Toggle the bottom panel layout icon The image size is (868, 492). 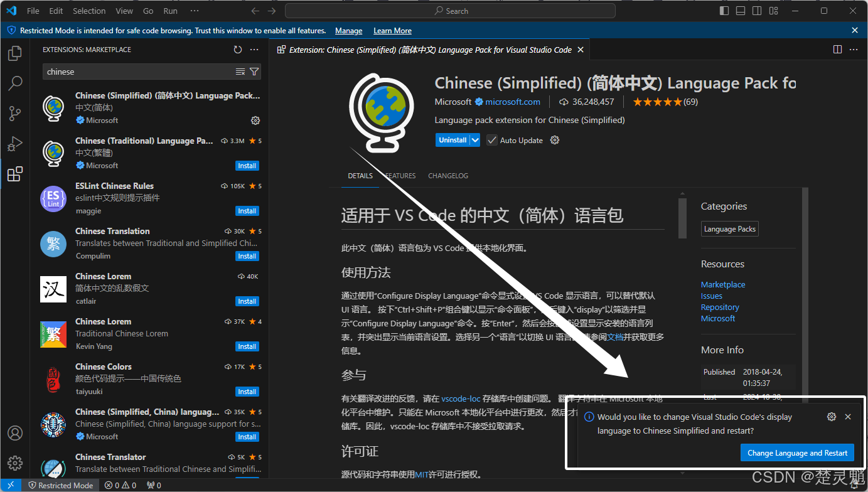(x=741, y=11)
